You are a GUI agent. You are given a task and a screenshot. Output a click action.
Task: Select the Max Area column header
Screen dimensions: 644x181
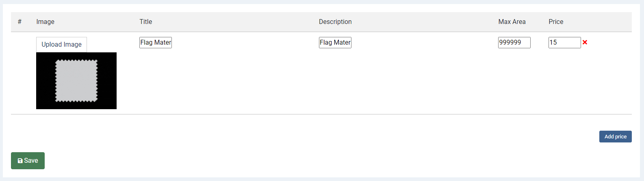click(512, 22)
